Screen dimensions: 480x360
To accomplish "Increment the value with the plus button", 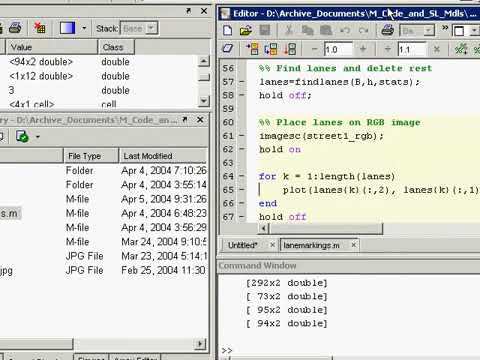I will point(363,49).
